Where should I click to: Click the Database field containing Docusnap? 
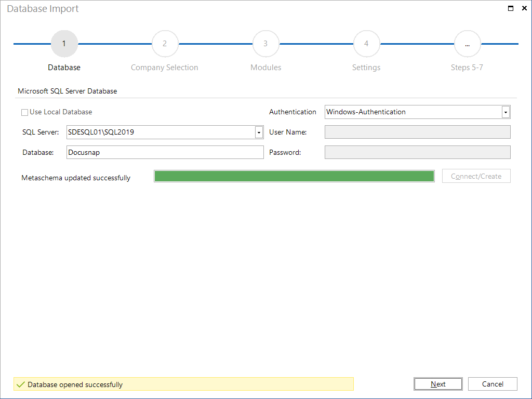(165, 152)
